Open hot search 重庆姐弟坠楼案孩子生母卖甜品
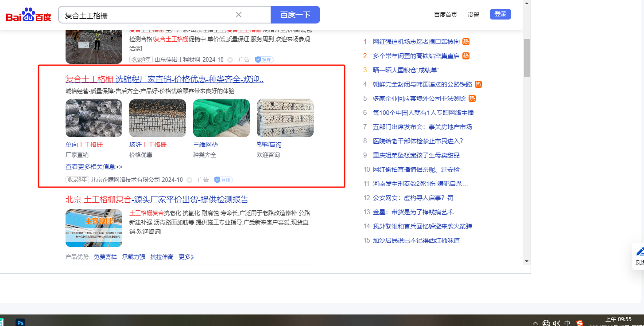The width and height of the screenshot is (644, 326). pos(416,155)
